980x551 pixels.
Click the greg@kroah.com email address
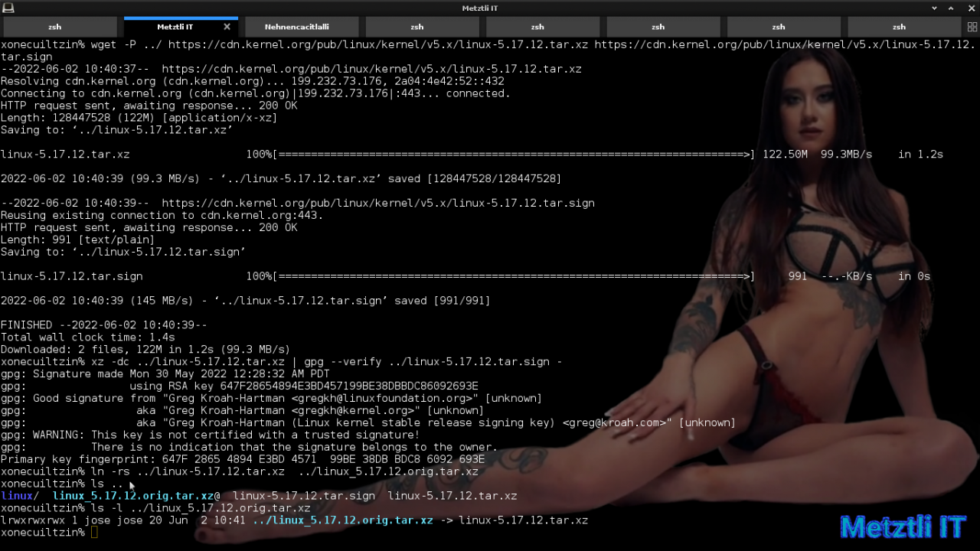(x=615, y=422)
